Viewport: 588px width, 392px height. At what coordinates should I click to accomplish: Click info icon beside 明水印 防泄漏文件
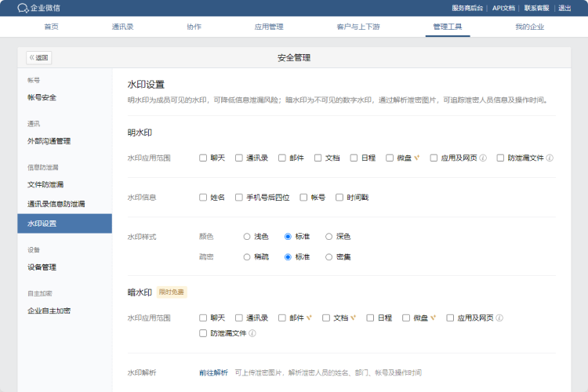(x=550, y=158)
